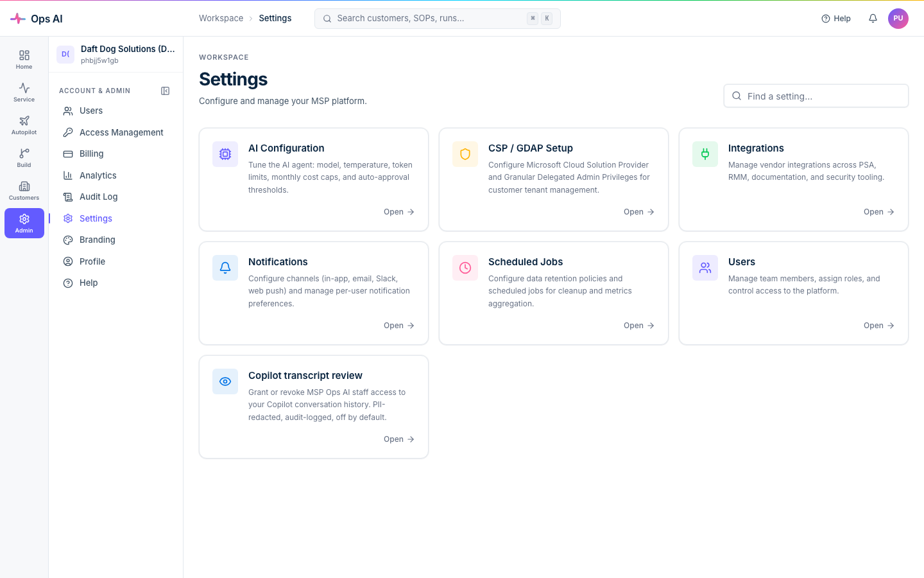Switch workspace via Daft Dog Solutions name

(128, 49)
